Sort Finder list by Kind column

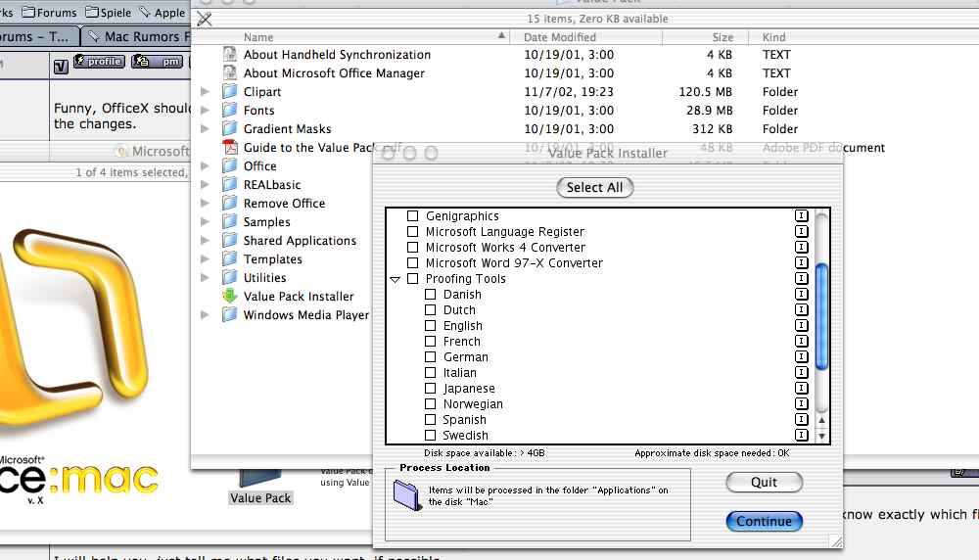[x=862, y=37]
